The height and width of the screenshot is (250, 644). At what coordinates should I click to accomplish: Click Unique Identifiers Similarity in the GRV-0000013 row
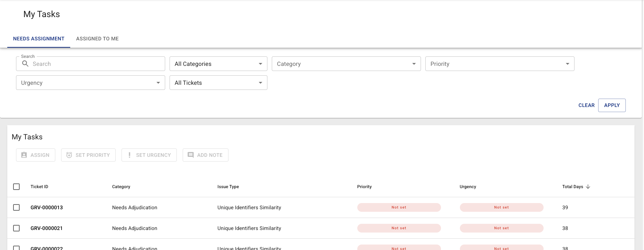pos(249,207)
